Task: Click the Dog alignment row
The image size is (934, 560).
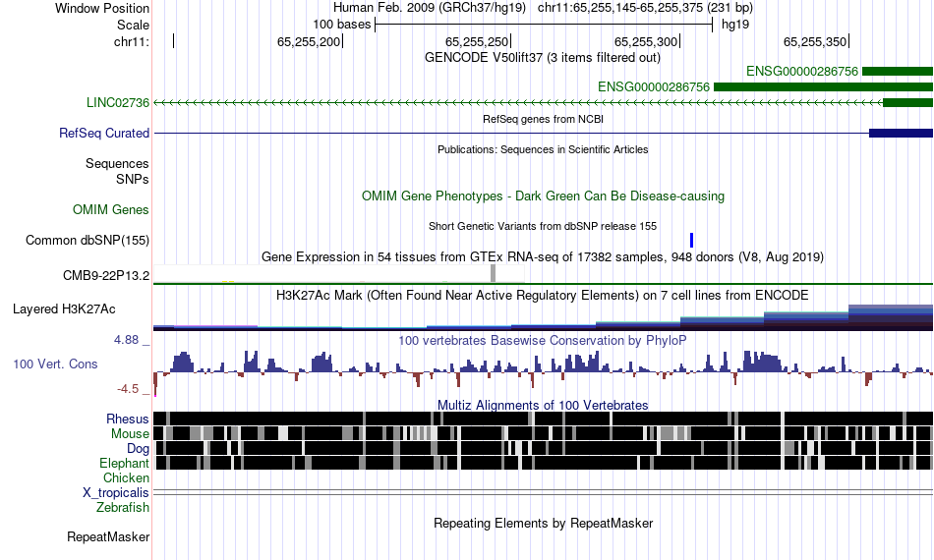Action: click(543, 448)
